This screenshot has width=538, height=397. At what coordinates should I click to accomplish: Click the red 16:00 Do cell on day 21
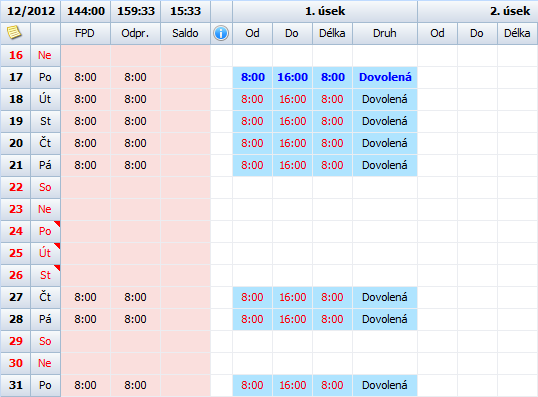tap(292, 165)
